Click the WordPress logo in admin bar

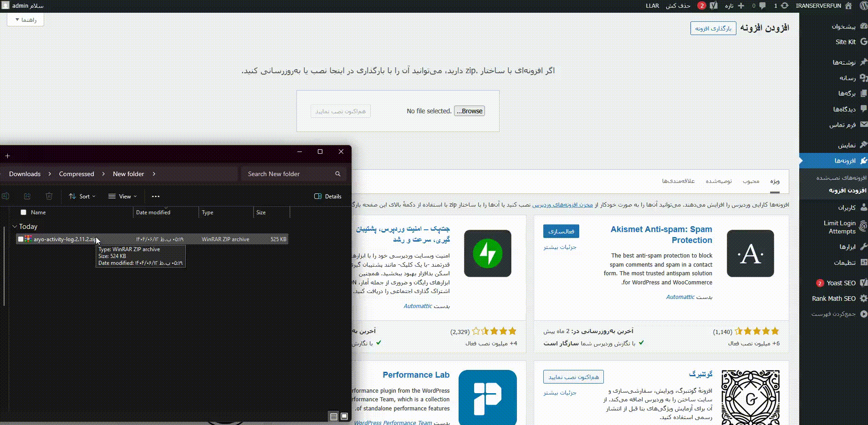click(863, 6)
